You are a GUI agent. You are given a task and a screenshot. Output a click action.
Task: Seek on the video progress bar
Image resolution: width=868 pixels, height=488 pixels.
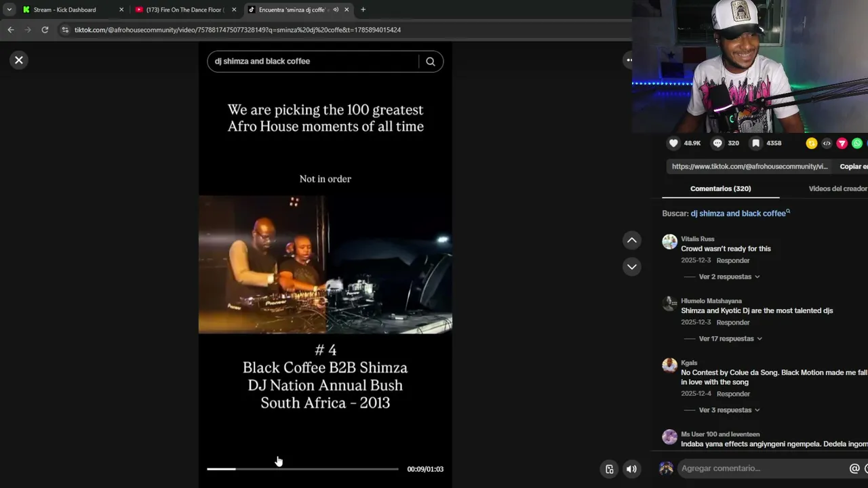point(302,469)
